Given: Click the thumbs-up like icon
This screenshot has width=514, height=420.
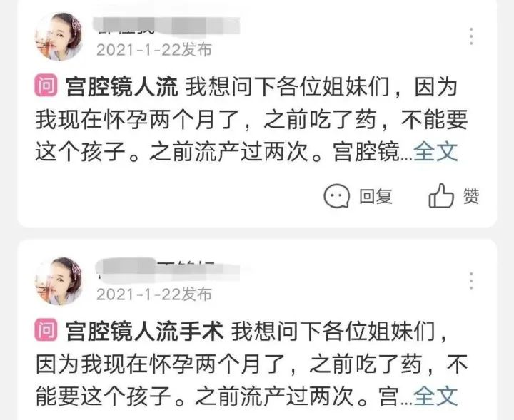Looking at the screenshot, I should 441,195.
